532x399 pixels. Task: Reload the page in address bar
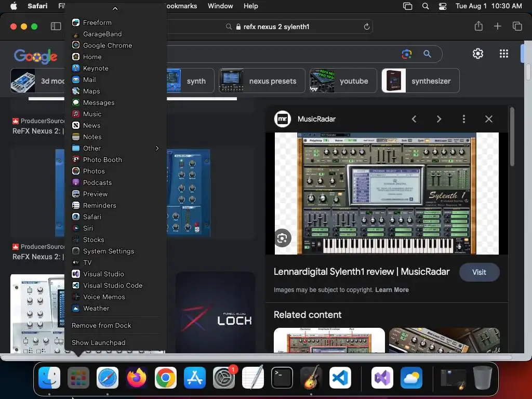coord(366,27)
